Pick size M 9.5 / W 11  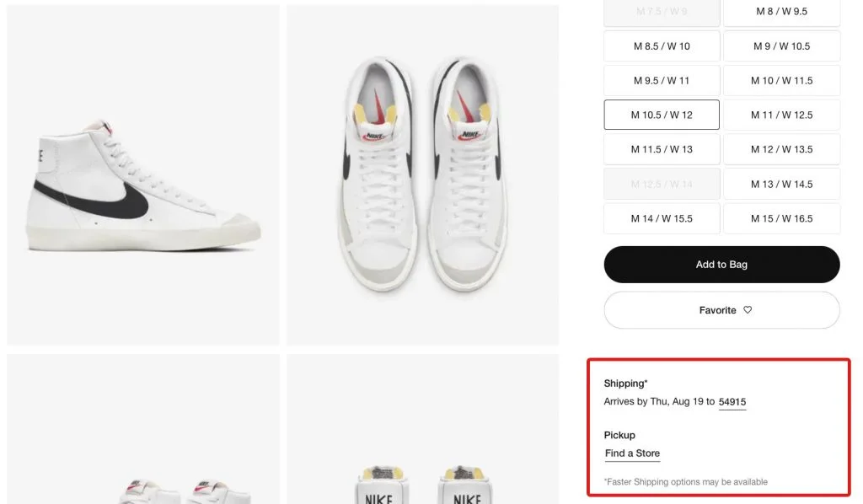click(662, 81)
